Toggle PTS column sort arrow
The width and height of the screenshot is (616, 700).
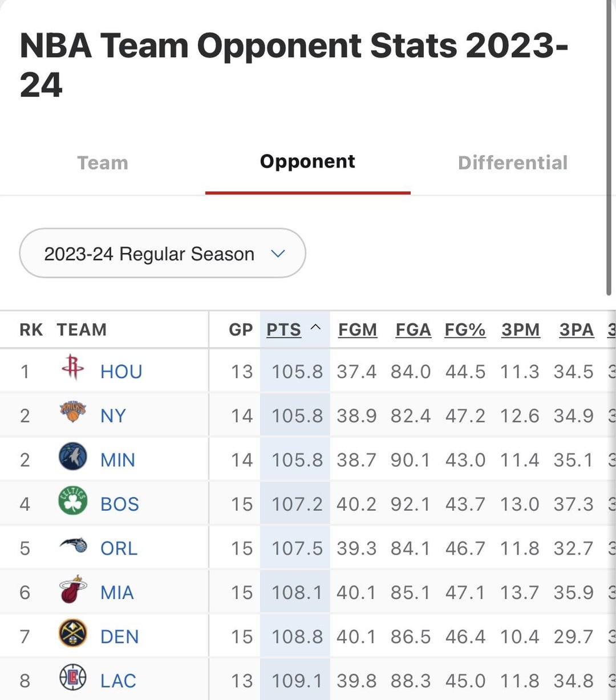tap(315, 328)
